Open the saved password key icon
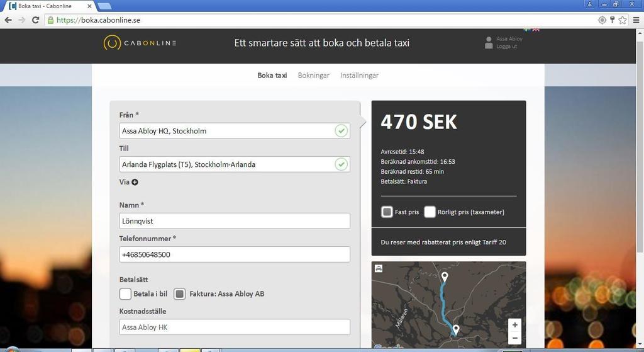Viewport: 644px width, 352px height. click(613, 20)
